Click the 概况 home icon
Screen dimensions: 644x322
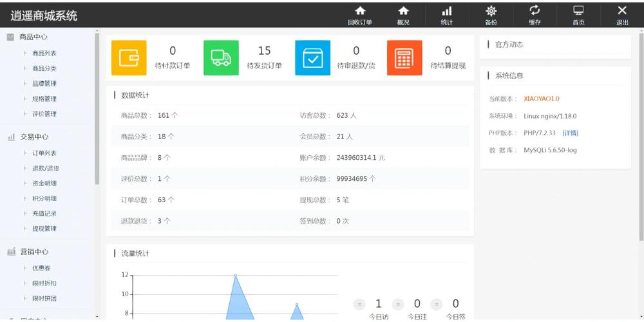[404, 11]
